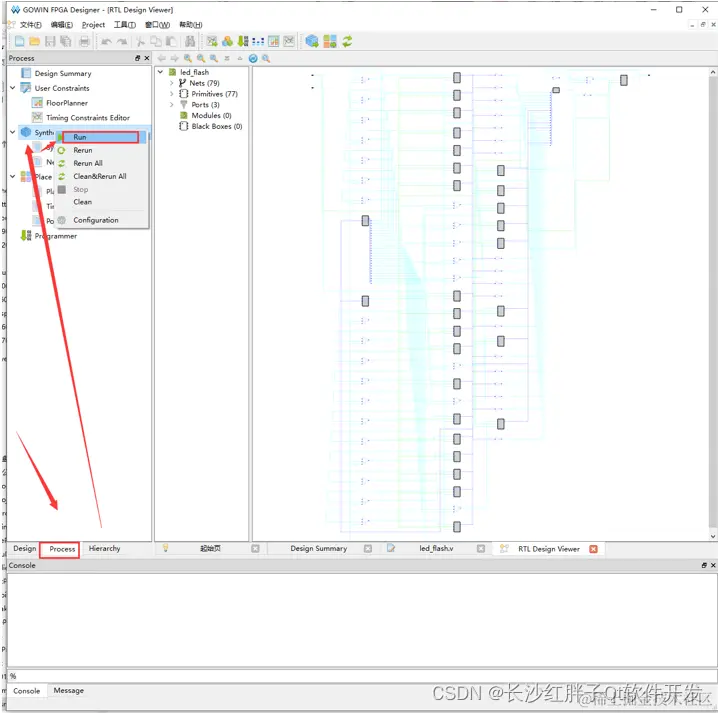Close the RTL Design Viewer tab
The width and height of the screenshot is (718, 713).
click(593, 549)
